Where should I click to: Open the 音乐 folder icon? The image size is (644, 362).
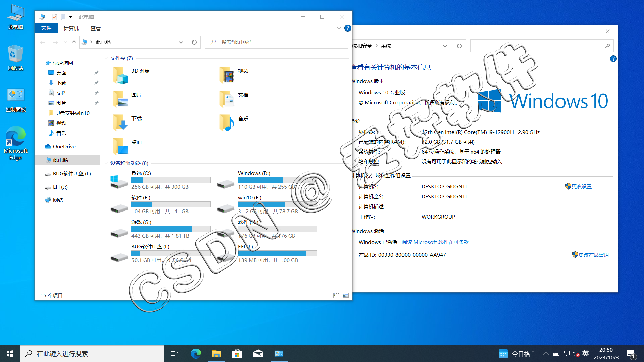pos(227,123)
